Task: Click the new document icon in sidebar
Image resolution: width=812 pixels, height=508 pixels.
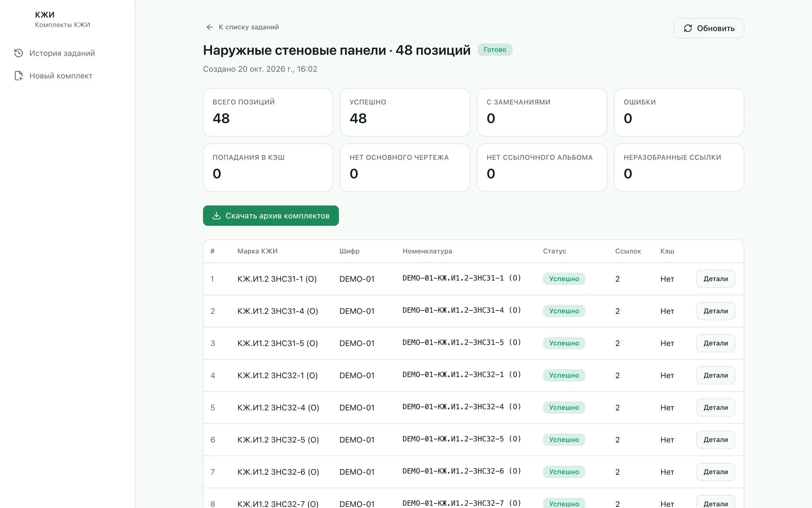Action: tap(18, 76)
